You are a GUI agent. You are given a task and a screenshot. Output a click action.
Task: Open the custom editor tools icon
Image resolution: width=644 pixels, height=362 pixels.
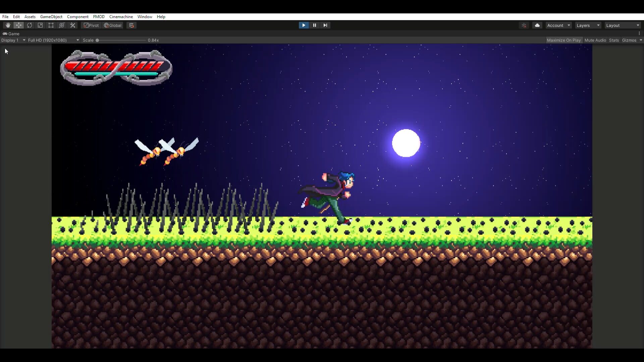(x=72, y=25)
